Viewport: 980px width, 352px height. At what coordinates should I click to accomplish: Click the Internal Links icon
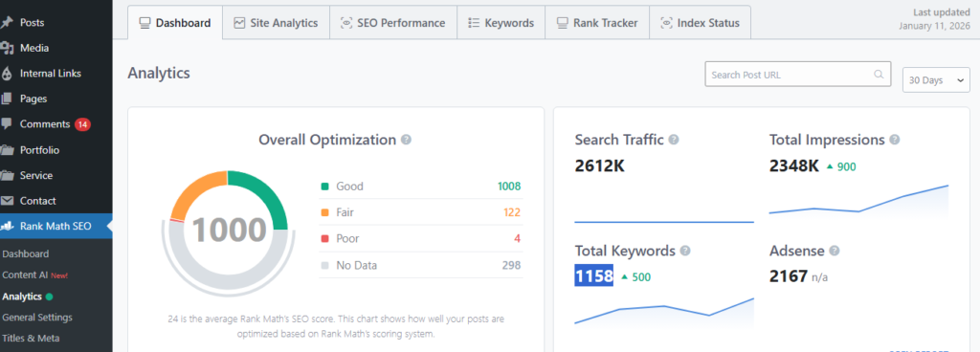(7, 74)
